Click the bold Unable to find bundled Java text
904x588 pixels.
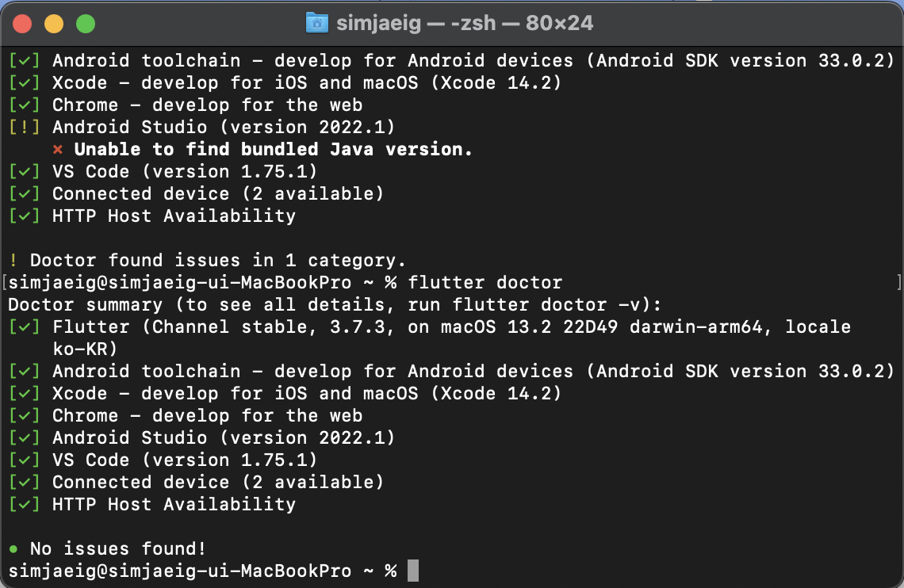tap(274, 149)
